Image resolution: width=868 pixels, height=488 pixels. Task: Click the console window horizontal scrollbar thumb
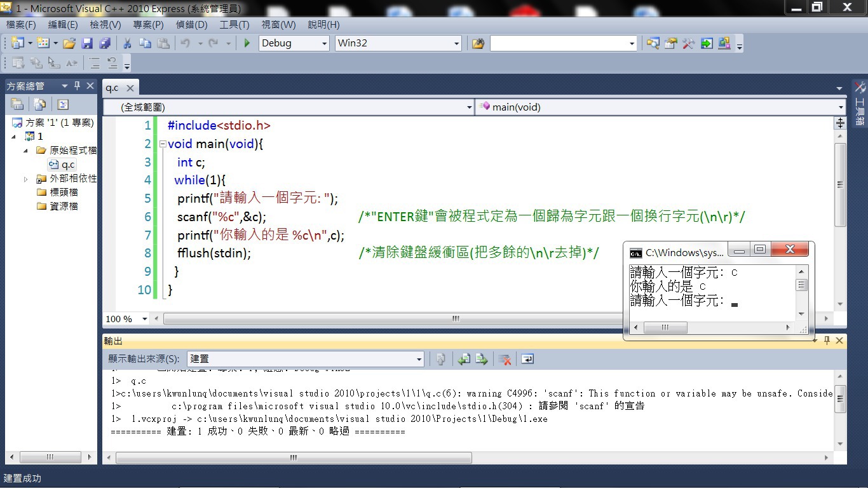click(x=665, y=328)
